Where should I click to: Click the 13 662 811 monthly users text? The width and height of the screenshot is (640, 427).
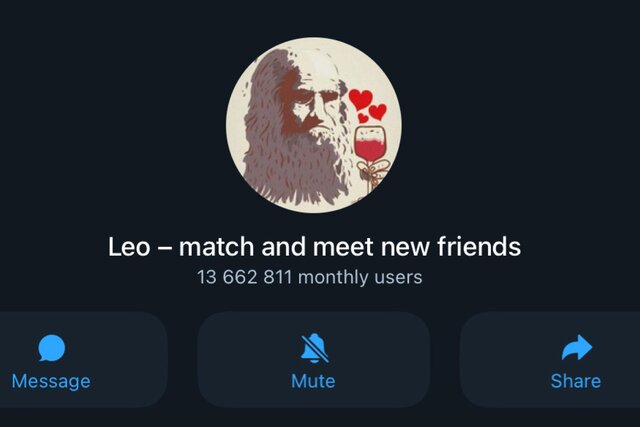pos(310,277)
